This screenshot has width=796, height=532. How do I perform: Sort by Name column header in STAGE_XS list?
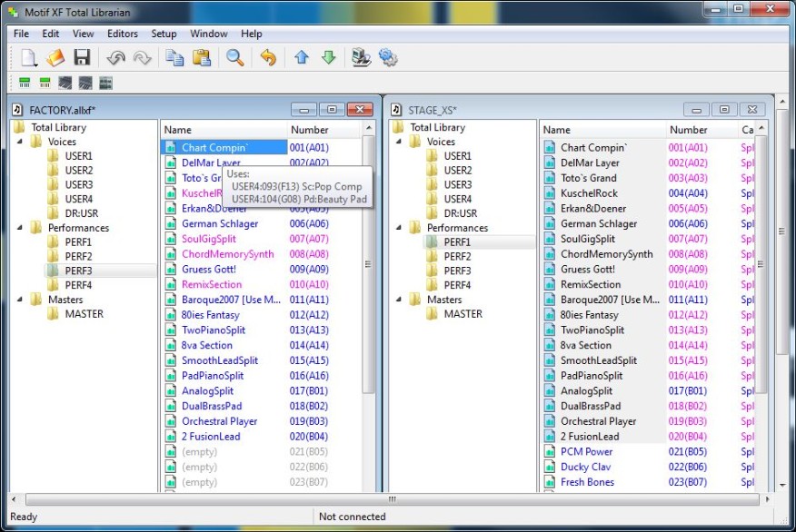pos(602,130)
